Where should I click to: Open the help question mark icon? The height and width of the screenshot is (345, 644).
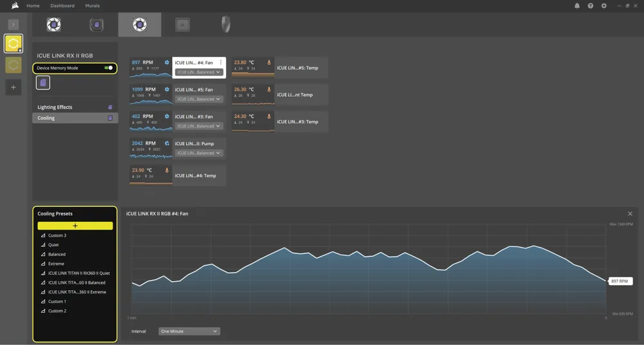click(x=590, y=6)
